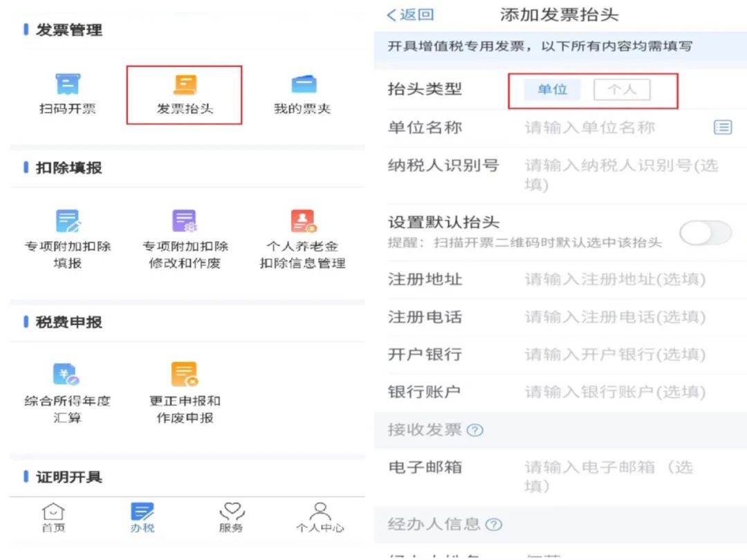Click 银行账户 input field
The width and height of the screenshot is (747, 560).
tap(615, 392)
